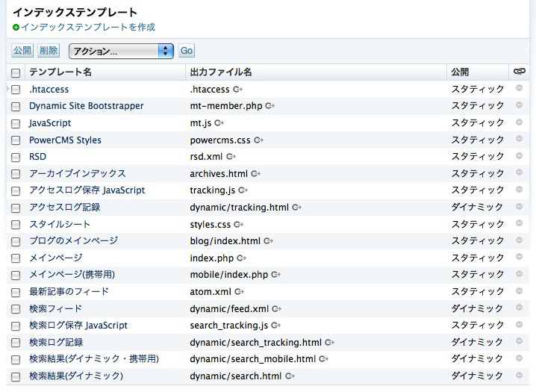Check the アクセスログ記録 checkbox
Viewport: 536px width, 392px height.
click(x=16, y=208)
